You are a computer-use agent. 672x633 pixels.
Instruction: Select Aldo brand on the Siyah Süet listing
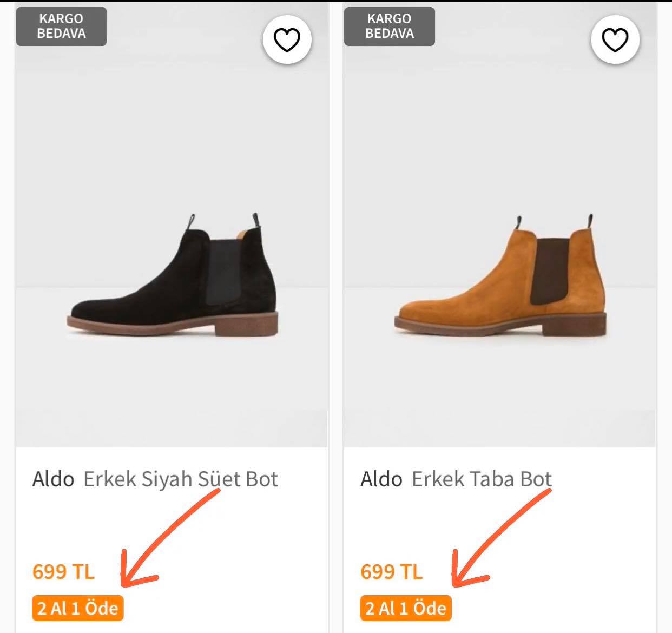coord(53,479)
